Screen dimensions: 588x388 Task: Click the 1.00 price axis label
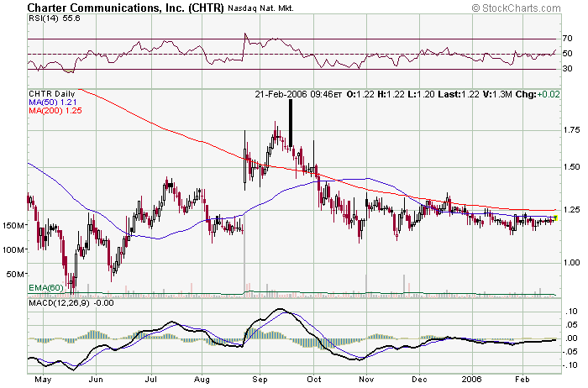click(x=572, y=263)
